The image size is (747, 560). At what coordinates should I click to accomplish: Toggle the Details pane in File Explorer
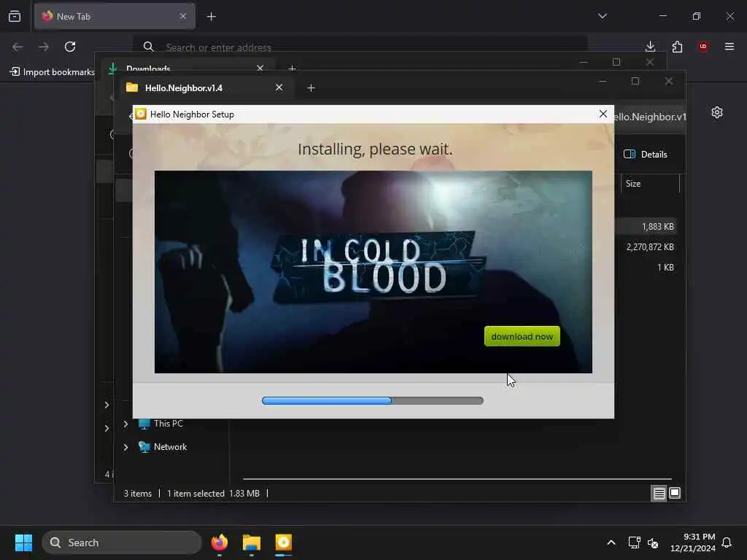coord(646,155)
